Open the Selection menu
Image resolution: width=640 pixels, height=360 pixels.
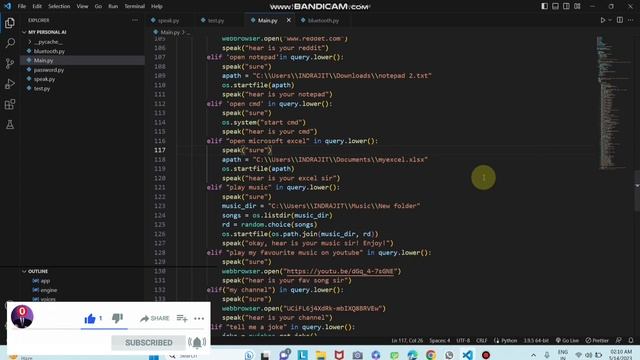[59, 6]
